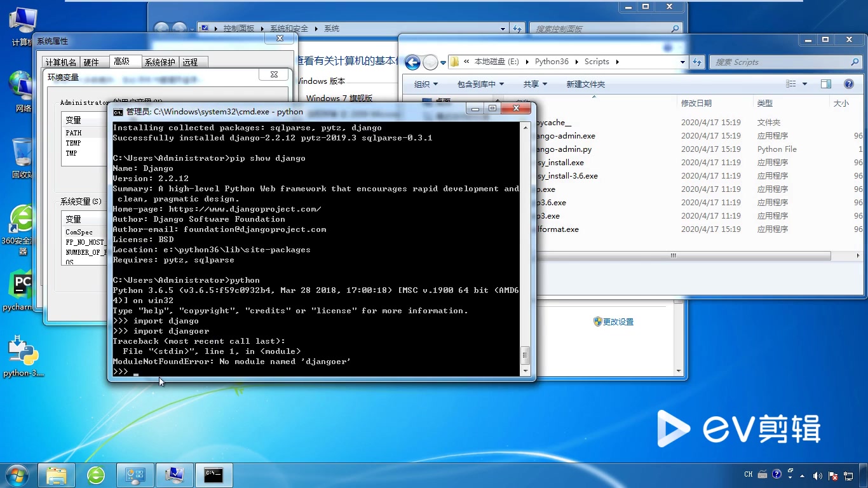Refresh the Scripts folder address bar
This screenshot has width=868, height=488.
(697, 62)
